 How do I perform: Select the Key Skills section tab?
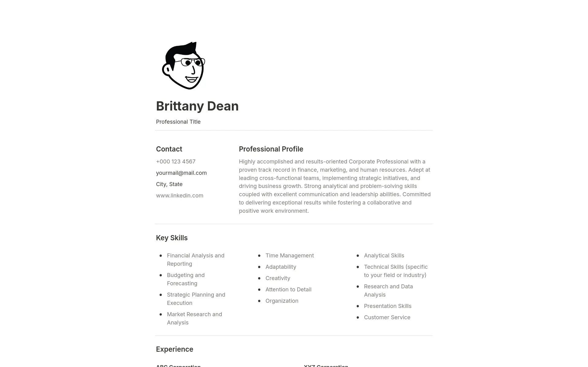pyautogui.click(x=171, y=237)
